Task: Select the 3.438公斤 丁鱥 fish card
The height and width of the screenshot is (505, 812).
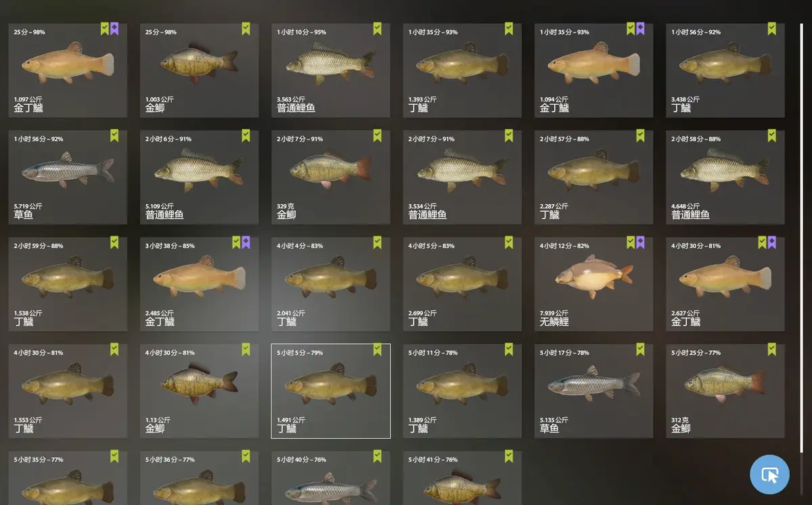Action: coord(725,70)
